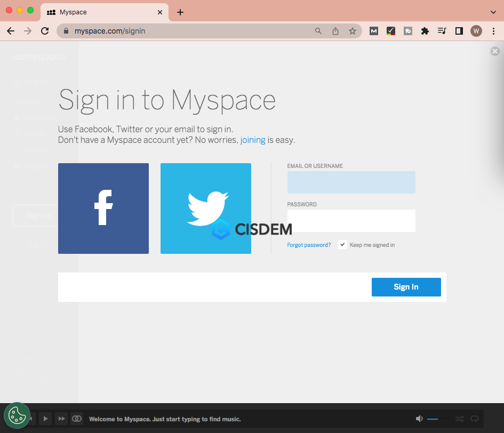The height and width of the screenshot is (433, 504).
Task: Mute the player volume icon
Action: click(419, 419)
